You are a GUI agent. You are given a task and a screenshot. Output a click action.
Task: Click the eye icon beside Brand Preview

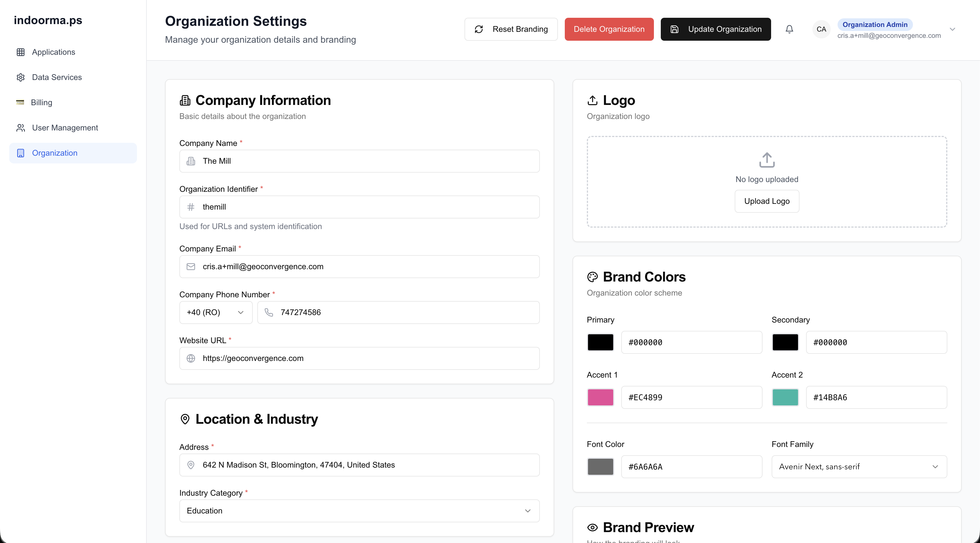click(592, 528)
